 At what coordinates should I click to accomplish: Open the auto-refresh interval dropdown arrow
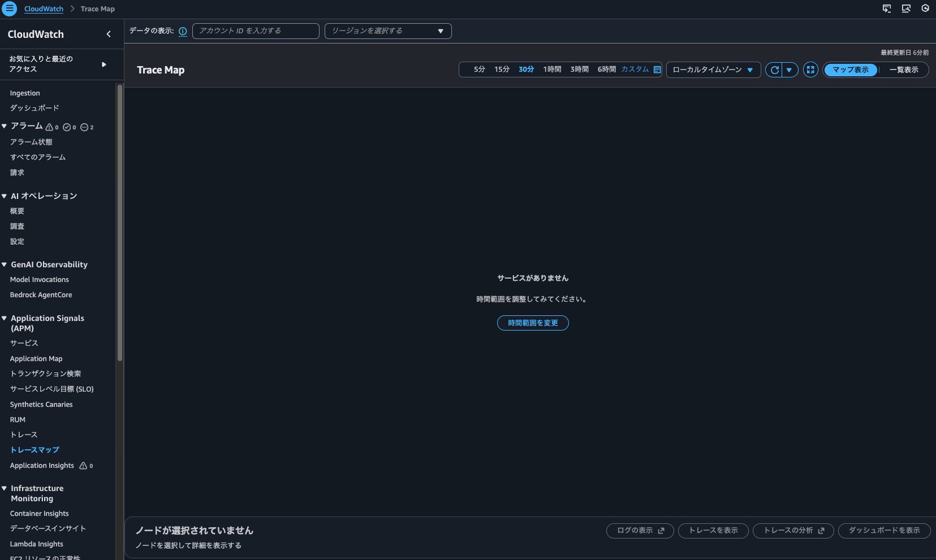click(790, 70)
